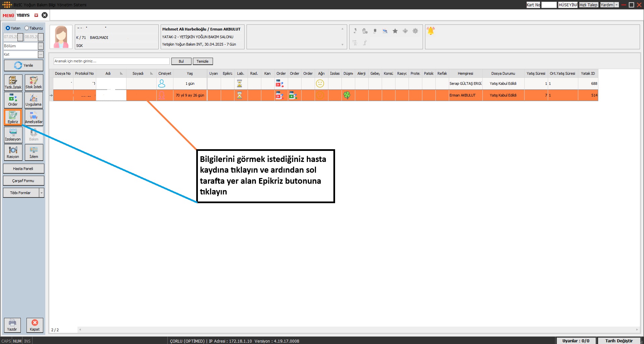Click the notification bell icon

[431, 31]
